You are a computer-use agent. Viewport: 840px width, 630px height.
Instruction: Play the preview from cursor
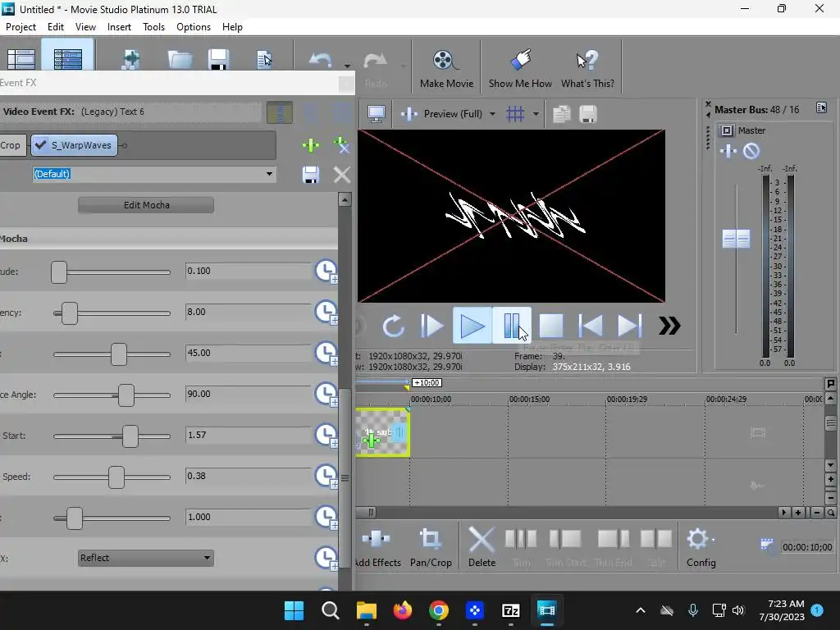[x=472, y=326]
